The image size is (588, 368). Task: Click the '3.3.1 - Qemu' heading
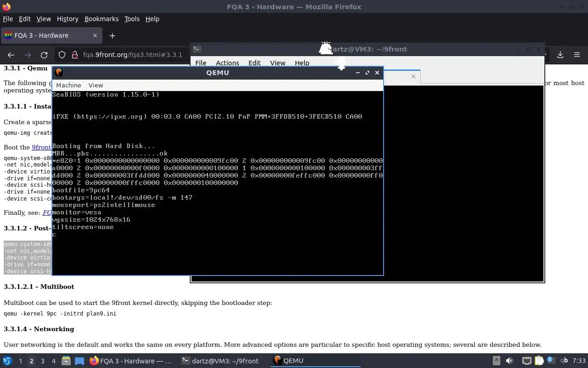[x=26, y=68]
